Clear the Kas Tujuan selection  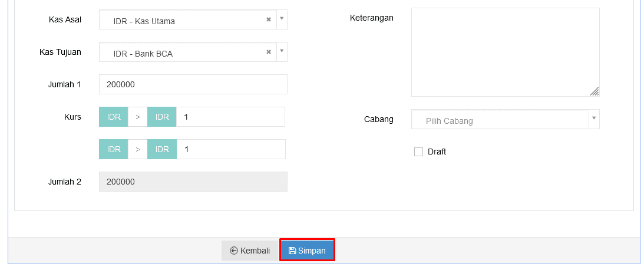tap(269, 52)
